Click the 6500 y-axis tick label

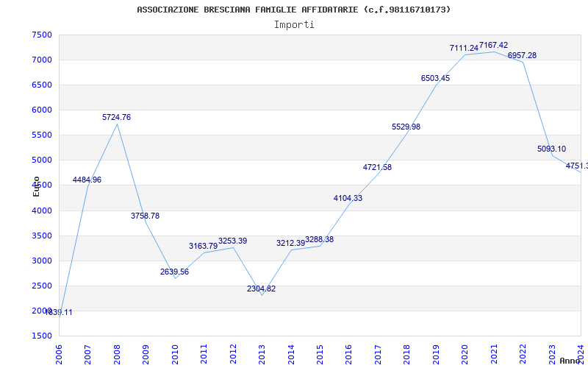coord(42,85)
